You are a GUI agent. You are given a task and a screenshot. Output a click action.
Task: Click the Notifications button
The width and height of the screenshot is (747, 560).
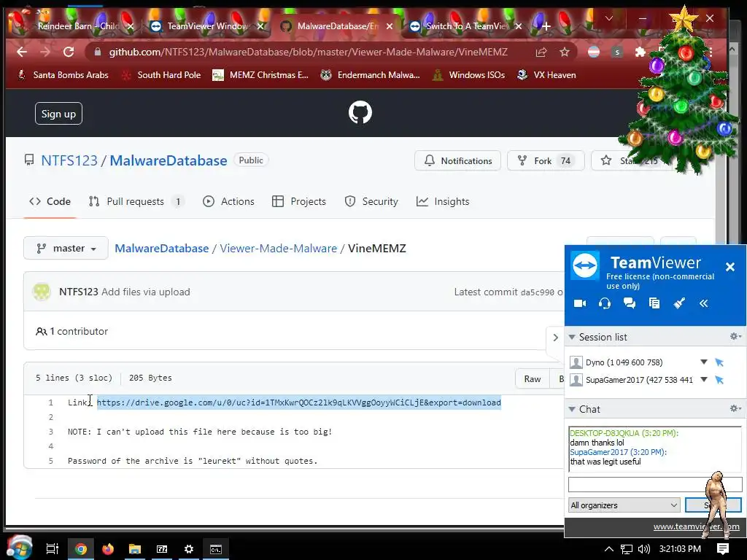tap(458, 160)
